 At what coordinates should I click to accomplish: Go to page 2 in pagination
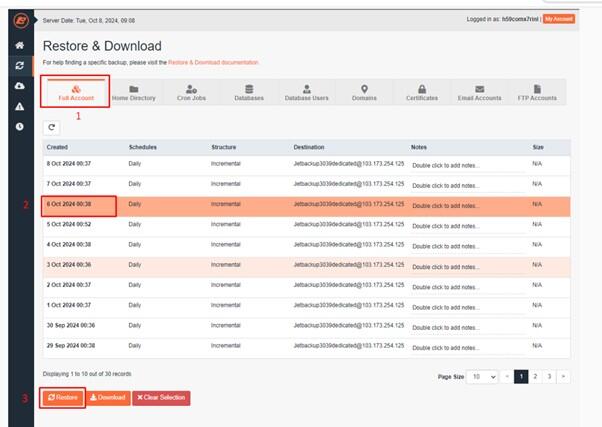click(535, 377)
